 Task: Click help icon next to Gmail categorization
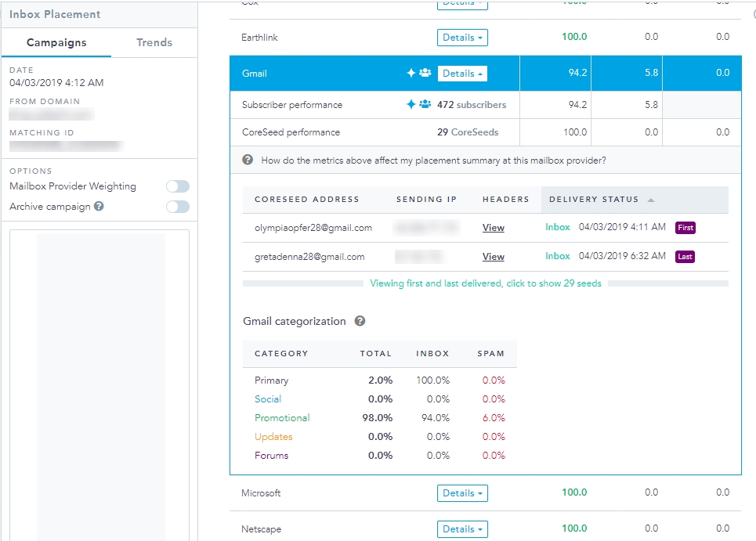360,321
